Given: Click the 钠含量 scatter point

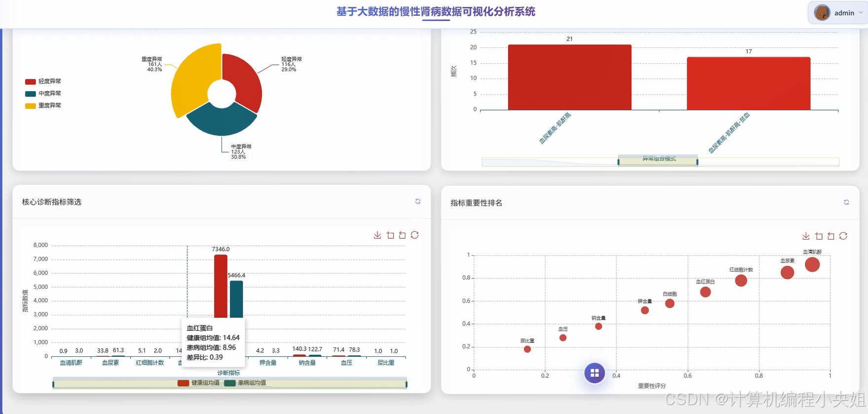Looking at the screenshot, I should [x=598, y=326].
